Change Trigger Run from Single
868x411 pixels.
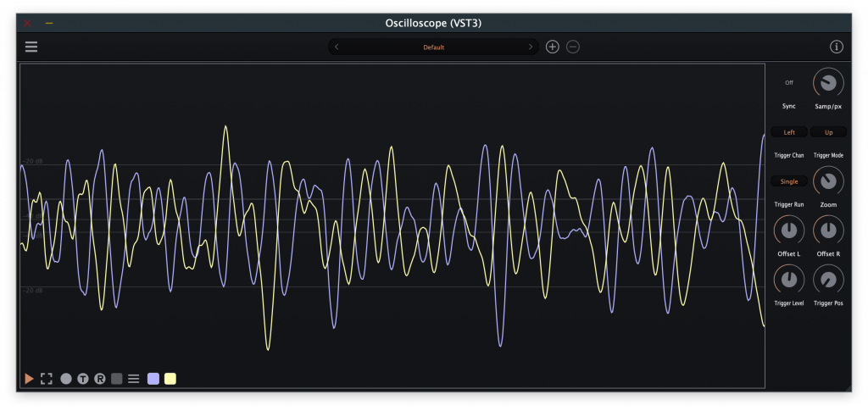point(789,181)
